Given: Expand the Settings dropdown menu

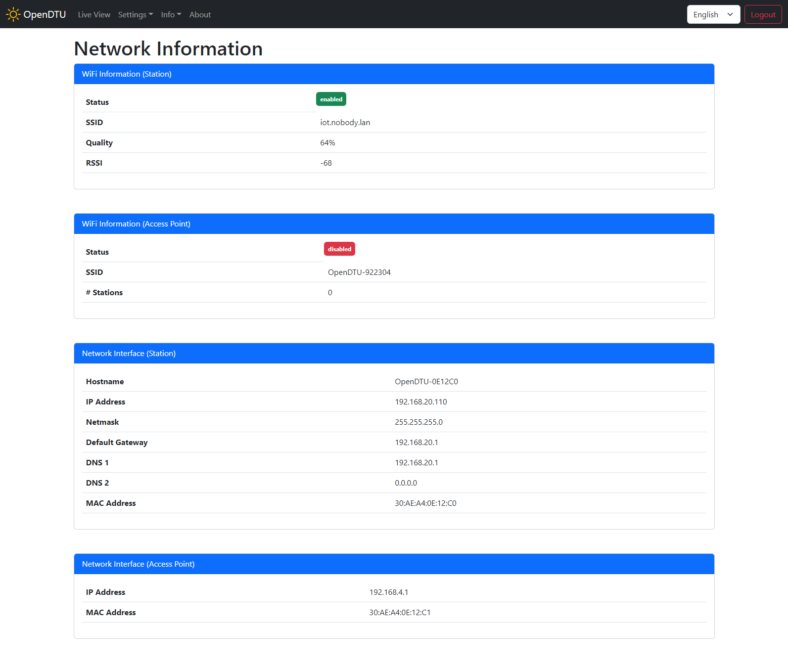Looking at the screenshot, I should point(135,15).
